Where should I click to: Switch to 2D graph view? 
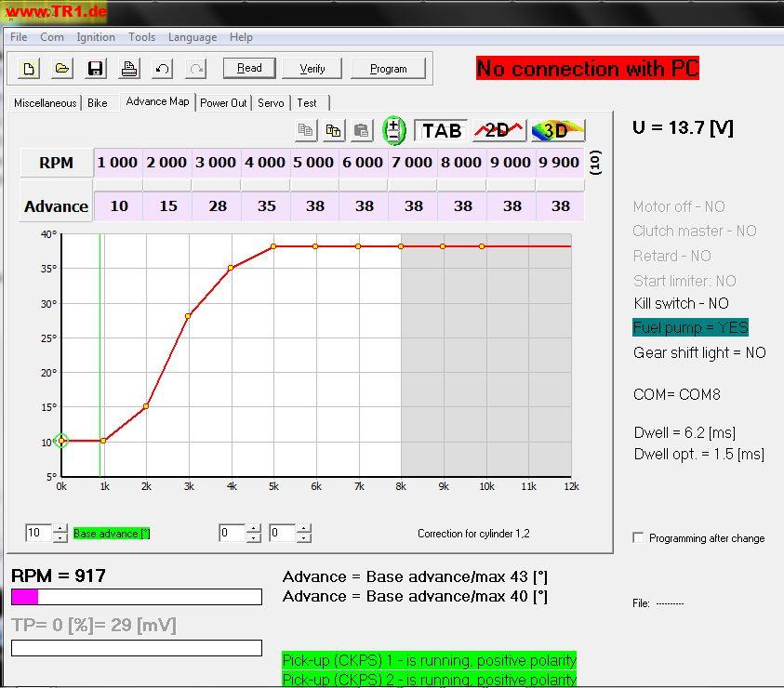coord(498,130)
